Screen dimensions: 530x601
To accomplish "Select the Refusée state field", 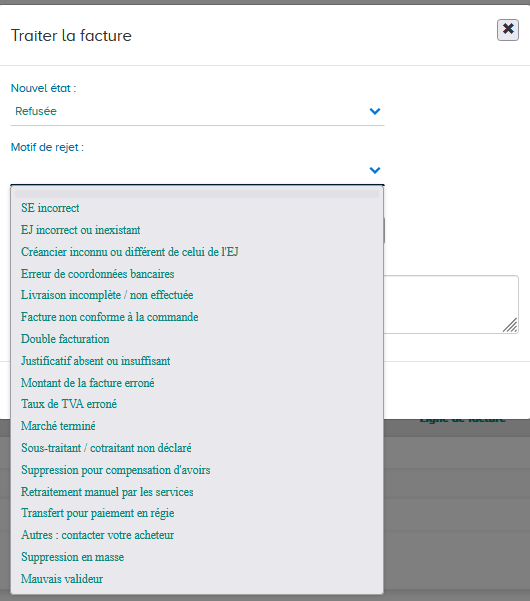I will [197, 111].
